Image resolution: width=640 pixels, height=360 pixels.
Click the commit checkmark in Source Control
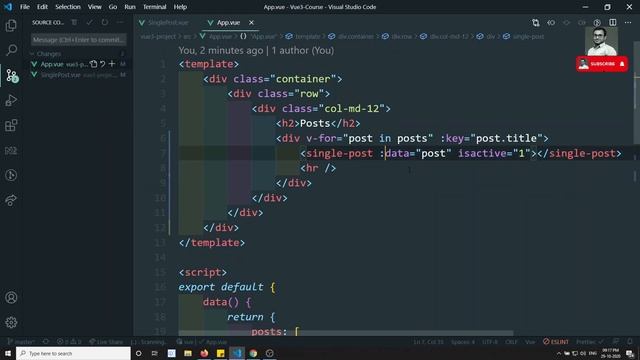89,22
